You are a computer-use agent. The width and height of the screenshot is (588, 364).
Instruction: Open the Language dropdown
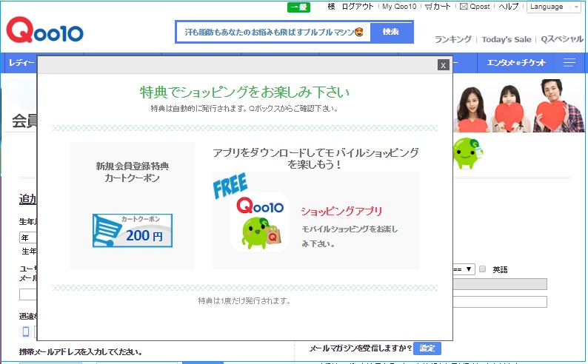pyautogui.click(x=553, y=7)
